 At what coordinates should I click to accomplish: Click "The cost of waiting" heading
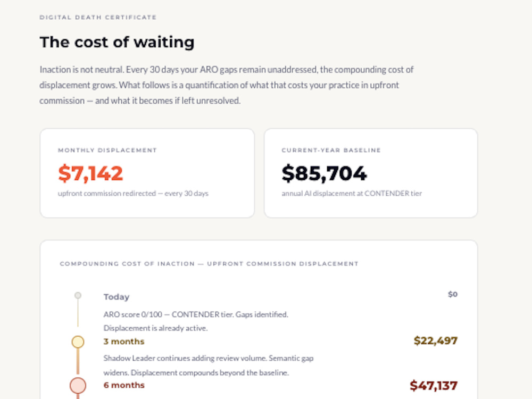click(117, 43)
